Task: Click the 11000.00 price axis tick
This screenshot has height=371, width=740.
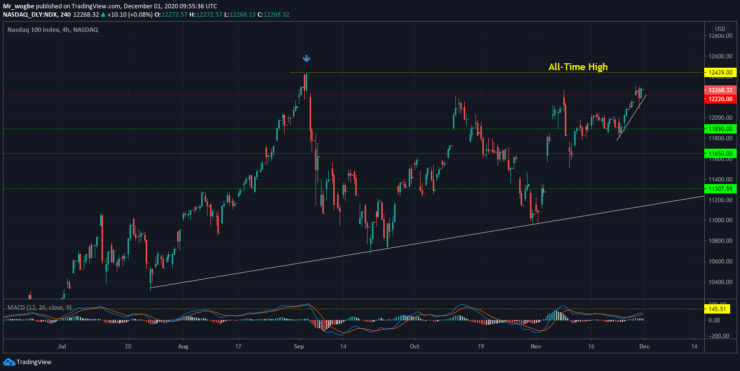Action: 722,220
